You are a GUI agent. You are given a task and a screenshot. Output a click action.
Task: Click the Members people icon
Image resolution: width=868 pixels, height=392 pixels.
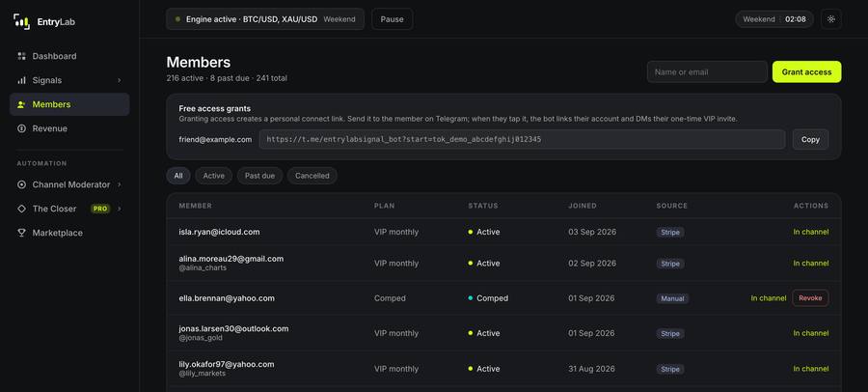[21, 104]
